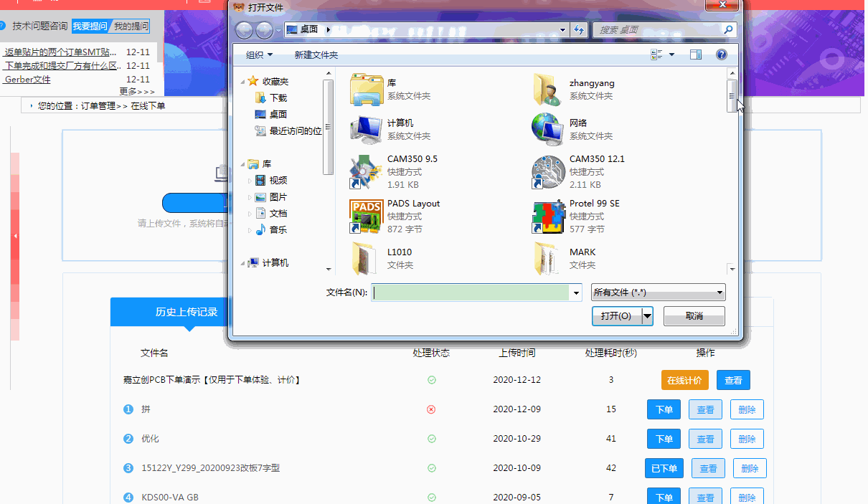Click the help question mark icon
The height and width of the screenshot is (504, 868).
722,54
